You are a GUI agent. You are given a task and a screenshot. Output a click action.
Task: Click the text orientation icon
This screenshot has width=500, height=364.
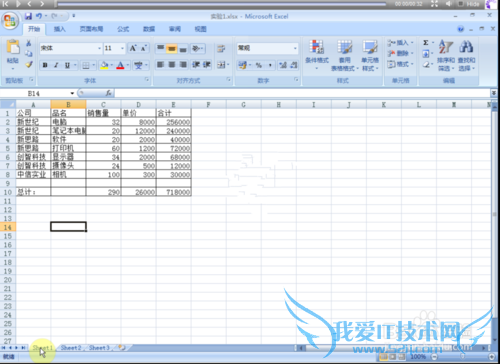click(196, 48)
